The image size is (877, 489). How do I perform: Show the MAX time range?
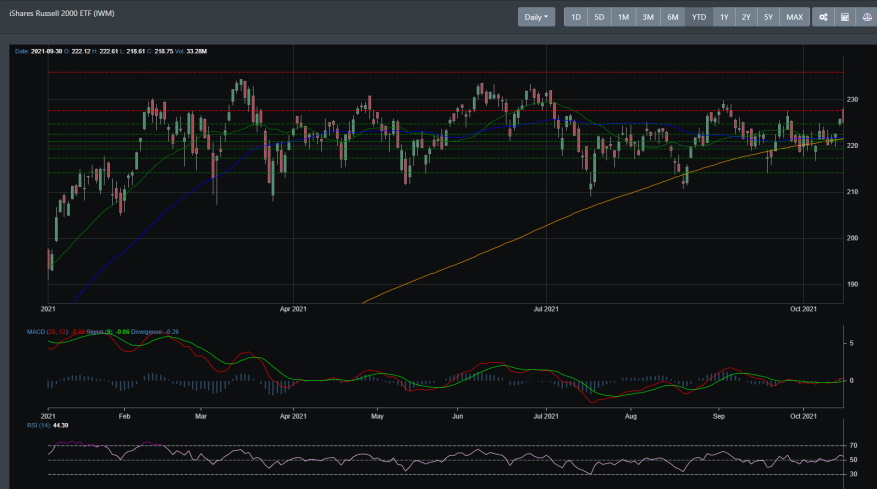794,17
